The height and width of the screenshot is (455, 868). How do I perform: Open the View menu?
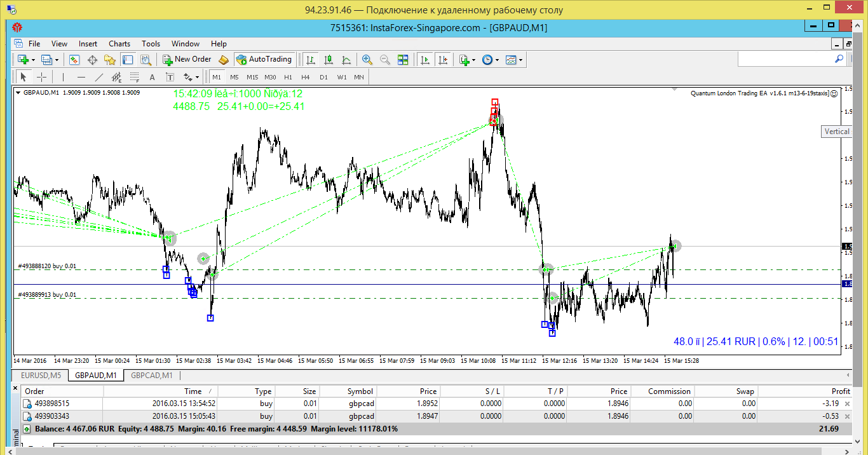pyautogui.click(x=59, y=44)
